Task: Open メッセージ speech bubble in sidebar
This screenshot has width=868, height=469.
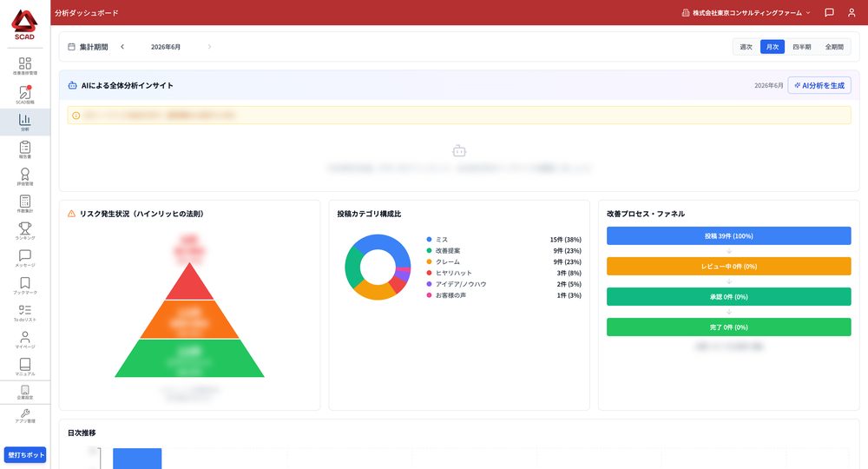Action: pyautogui.click(x=25, y=255)
